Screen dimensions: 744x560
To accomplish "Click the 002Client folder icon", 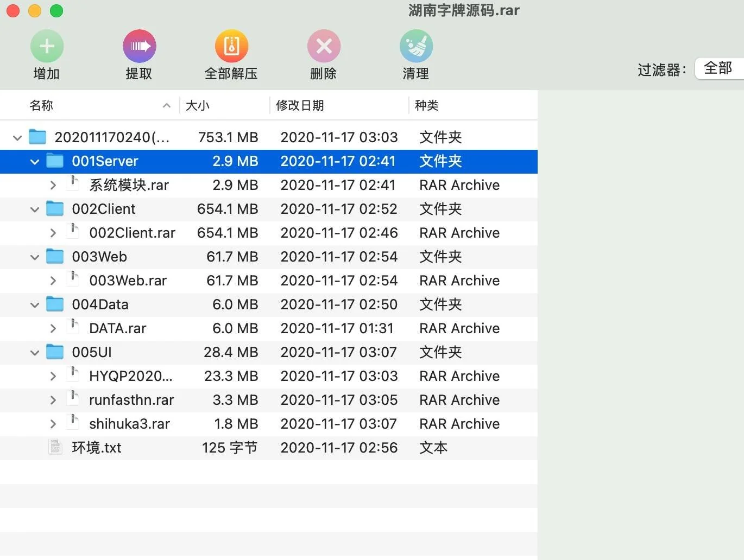I will coord(55,208).
